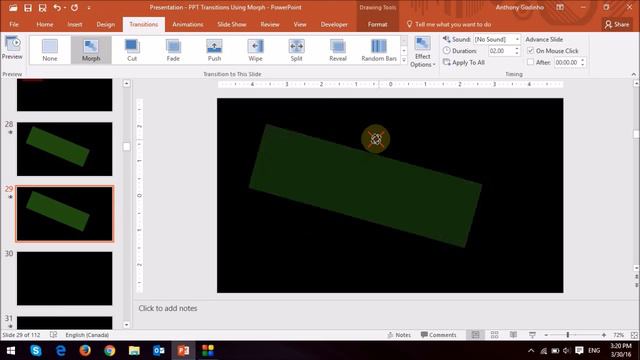Show hidden system tray icons

(531, 350)
